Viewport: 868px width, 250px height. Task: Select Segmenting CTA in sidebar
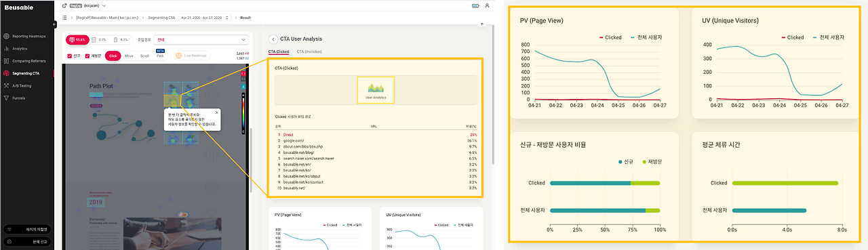coord(25,73)
